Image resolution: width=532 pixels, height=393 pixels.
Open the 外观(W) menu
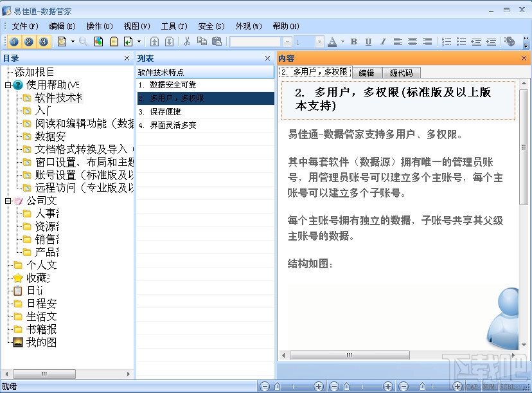pyautogui.click(x=249, y=26)
